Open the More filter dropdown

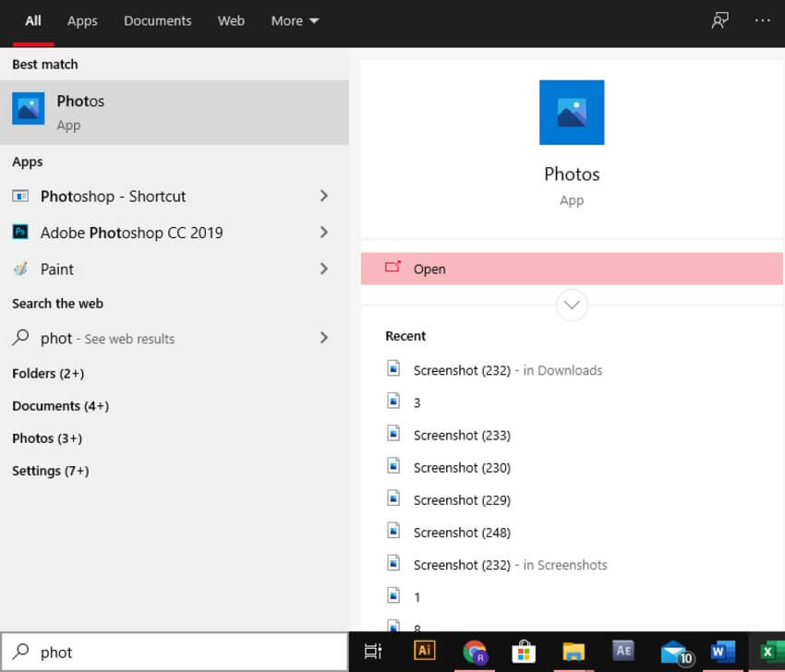pos(295,21)
